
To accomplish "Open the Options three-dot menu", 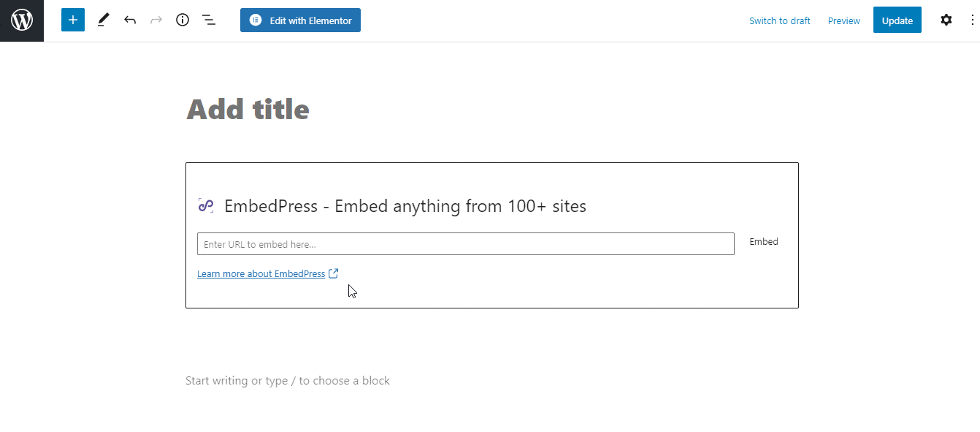I will click(972, 20).
